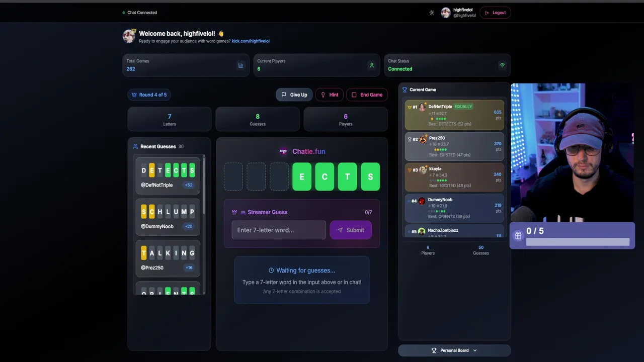Submit the streamer guess
Screen dimensions: 644x362
(351, 230)
